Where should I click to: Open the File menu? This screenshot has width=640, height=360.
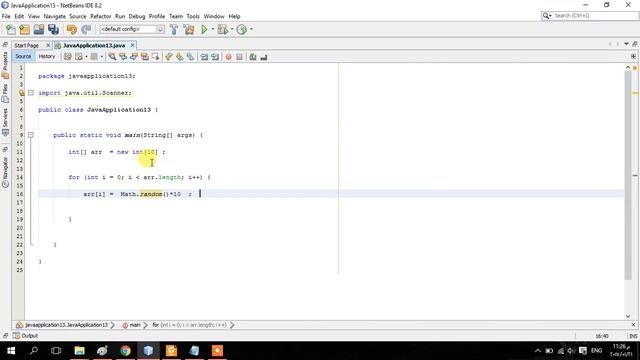click(x=6, y=16)
